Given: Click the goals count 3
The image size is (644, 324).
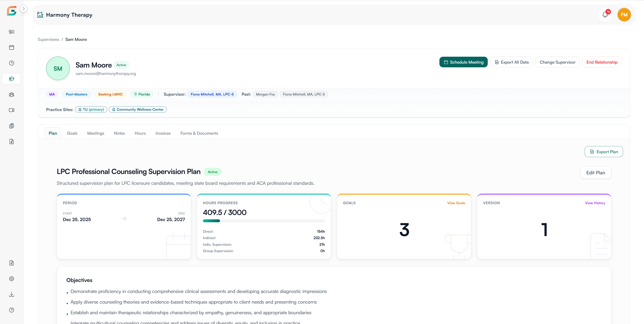Looking at the screenshot, I should coord(404,230).
